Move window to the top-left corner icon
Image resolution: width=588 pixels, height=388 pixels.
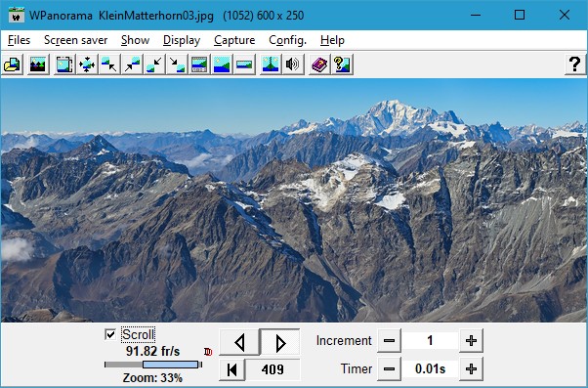click(x=109, y=65)
